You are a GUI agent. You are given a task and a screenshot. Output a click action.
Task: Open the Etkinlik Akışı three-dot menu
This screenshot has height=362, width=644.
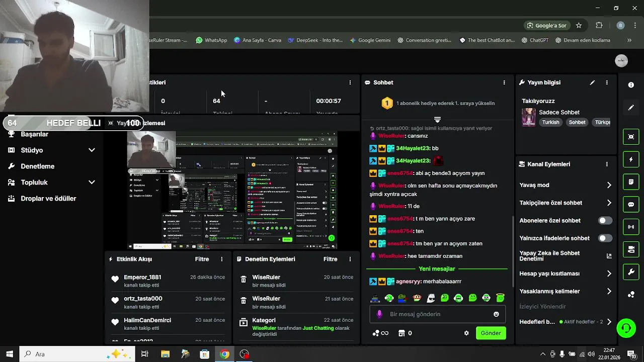coord(221,259)
